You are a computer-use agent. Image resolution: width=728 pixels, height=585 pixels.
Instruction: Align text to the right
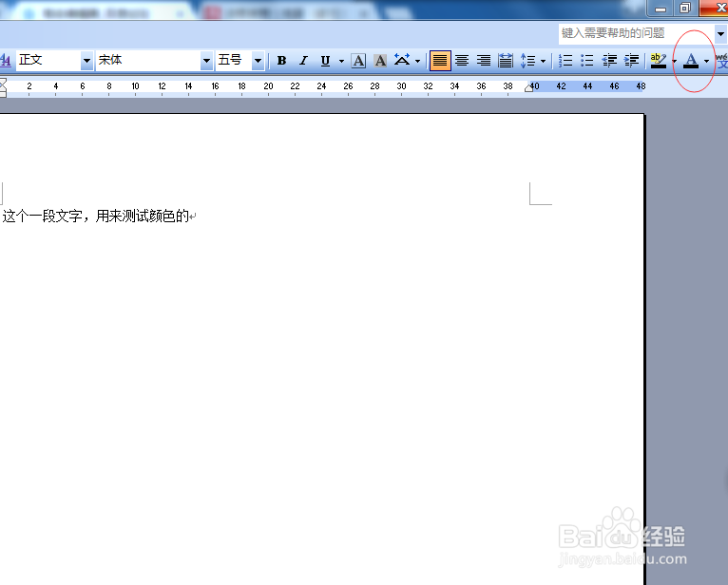[x=484, y=61]
